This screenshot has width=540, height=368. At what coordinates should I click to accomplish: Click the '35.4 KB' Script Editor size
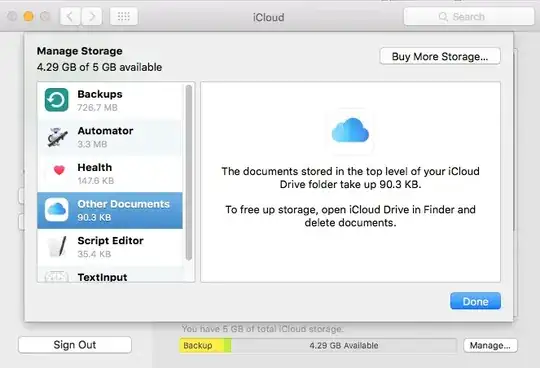[x=94, y=254]
